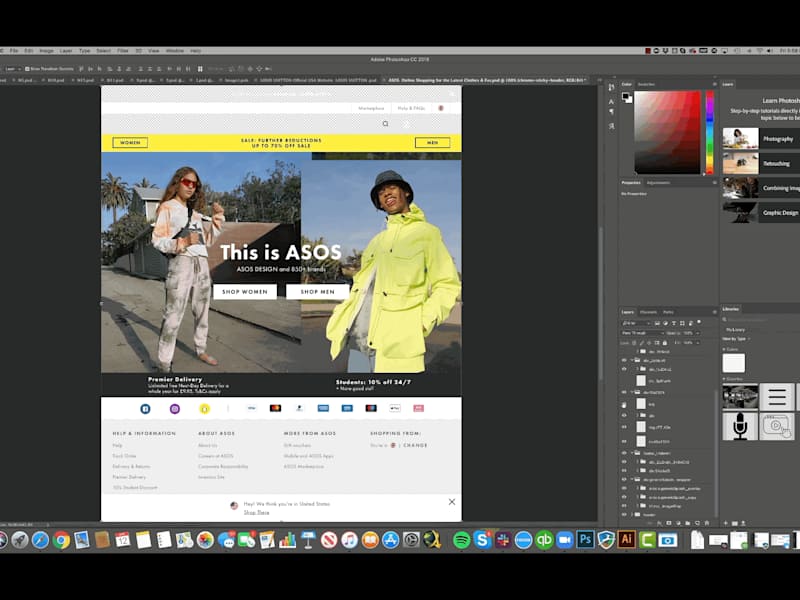This screenshot has width=800, height=600.
Task: Click search magnifier on ASOS page
Action: (x=385, y=123)
